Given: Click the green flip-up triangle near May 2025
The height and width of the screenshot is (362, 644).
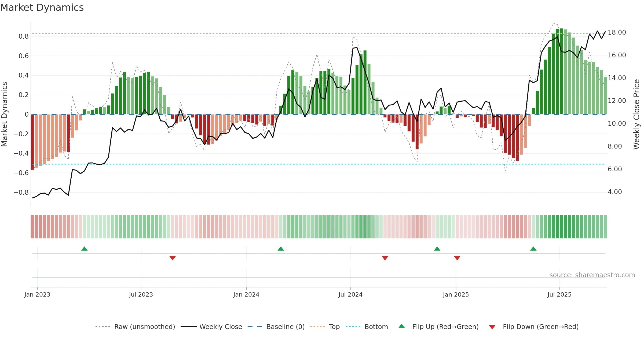Looking at the screenshot, I should click(x=533, y=249).
